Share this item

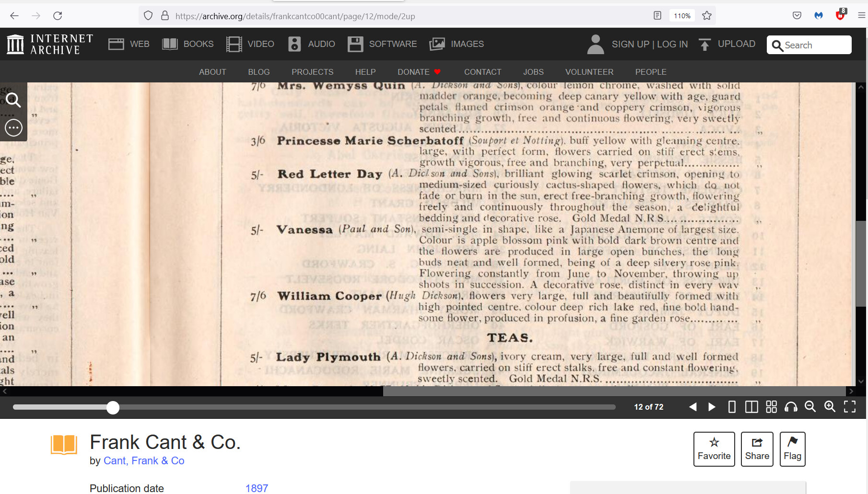pyautogui.click(x=757, y=449)
